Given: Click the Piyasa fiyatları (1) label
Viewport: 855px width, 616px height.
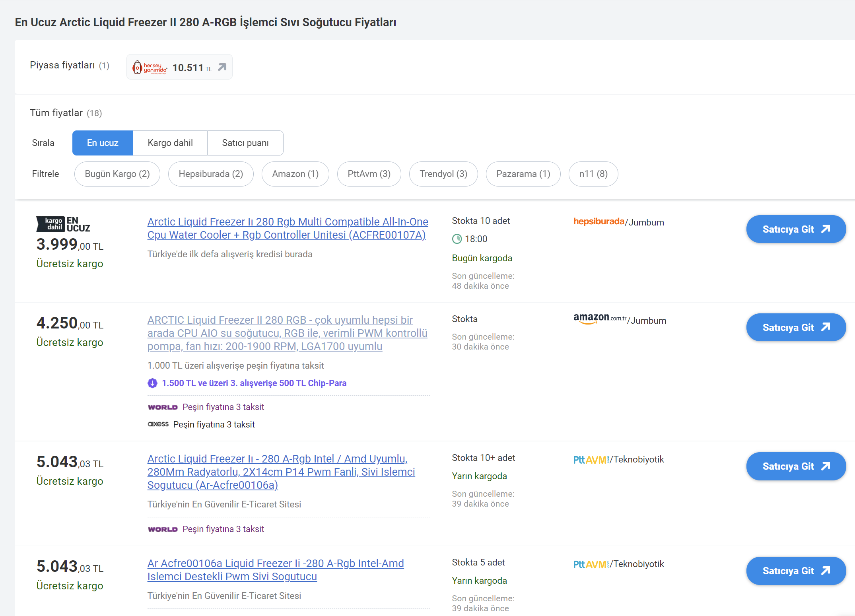Looking at the screenshot, I should [x=70, y=65].
